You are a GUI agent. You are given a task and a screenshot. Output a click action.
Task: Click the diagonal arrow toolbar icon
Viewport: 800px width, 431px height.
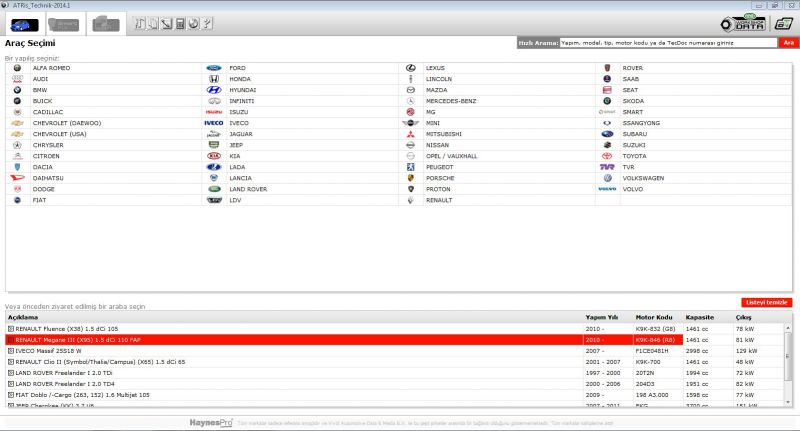pos(166,23)
